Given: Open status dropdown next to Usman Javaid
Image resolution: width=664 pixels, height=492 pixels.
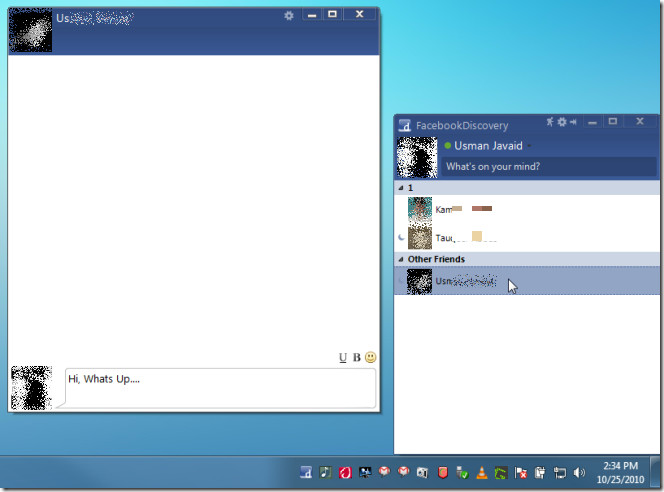Looking at the screenshot, I should (529, 146).
